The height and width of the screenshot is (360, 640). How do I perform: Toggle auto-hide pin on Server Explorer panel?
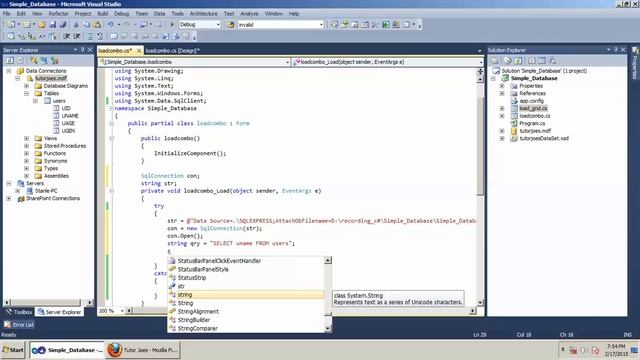[x=82, y=50]
